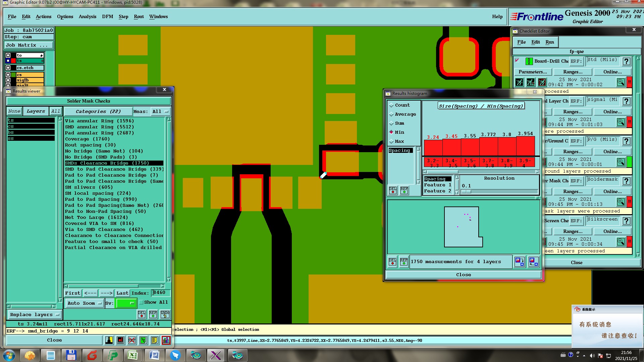Open the Meas: All dropdown
Image resolution: width=644 pixels, height=362 pixels.
pyautogui.click(x=160, y=111)
